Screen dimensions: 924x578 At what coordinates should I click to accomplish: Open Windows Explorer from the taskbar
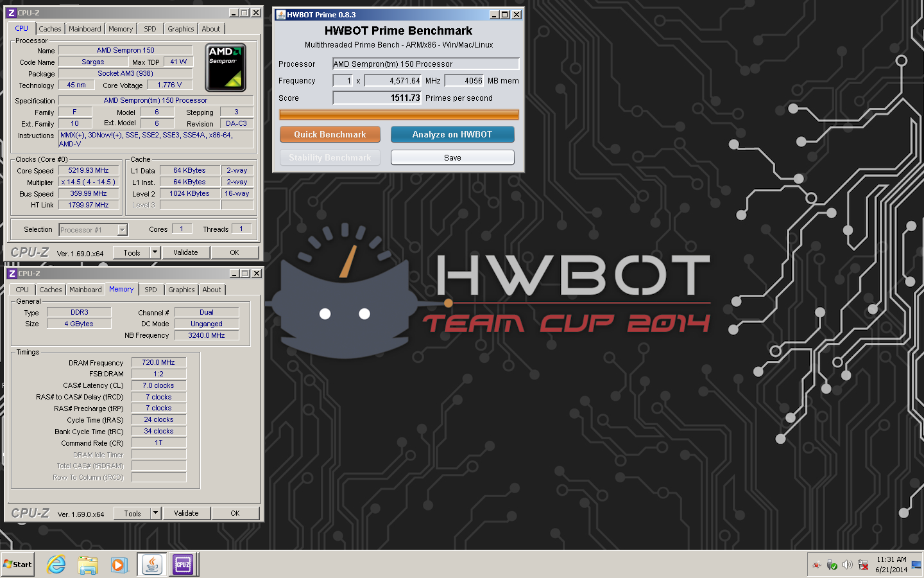pos(88,565)
